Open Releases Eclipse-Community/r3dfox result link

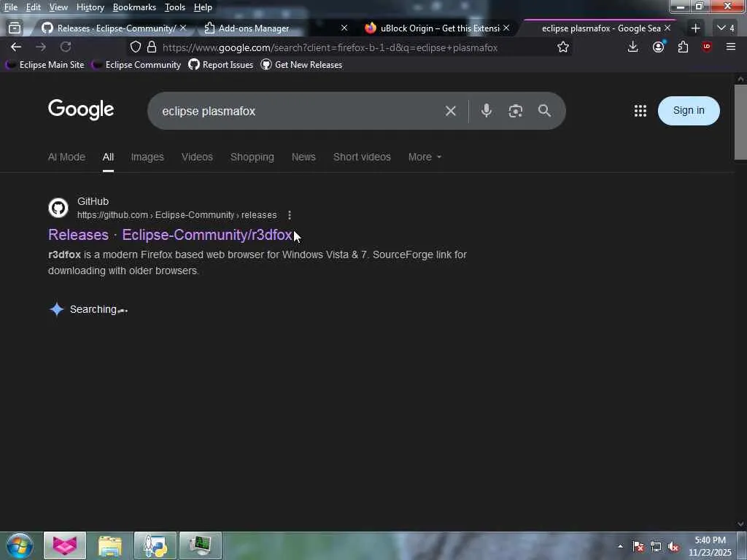(170, 235)
